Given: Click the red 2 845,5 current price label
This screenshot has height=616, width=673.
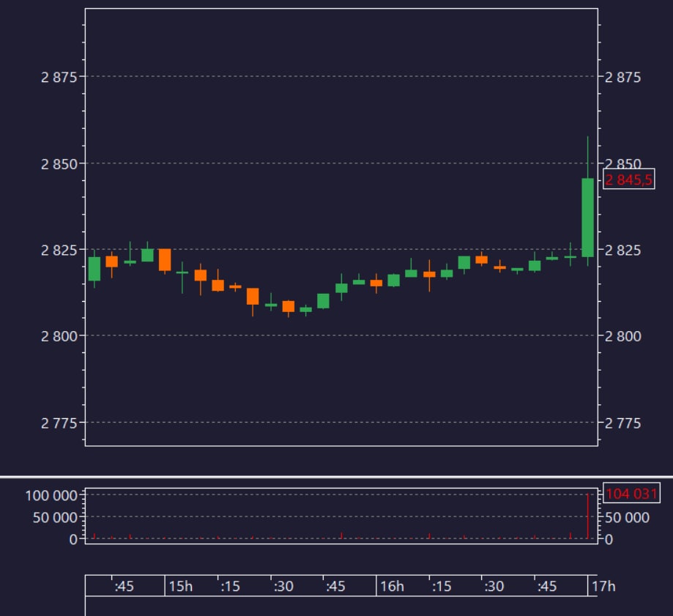Looking at the screenshot, I should coord(629,179).
